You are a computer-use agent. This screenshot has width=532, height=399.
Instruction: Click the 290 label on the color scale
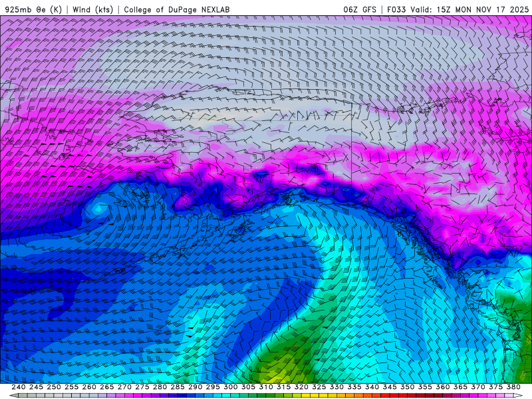point(195,387)
